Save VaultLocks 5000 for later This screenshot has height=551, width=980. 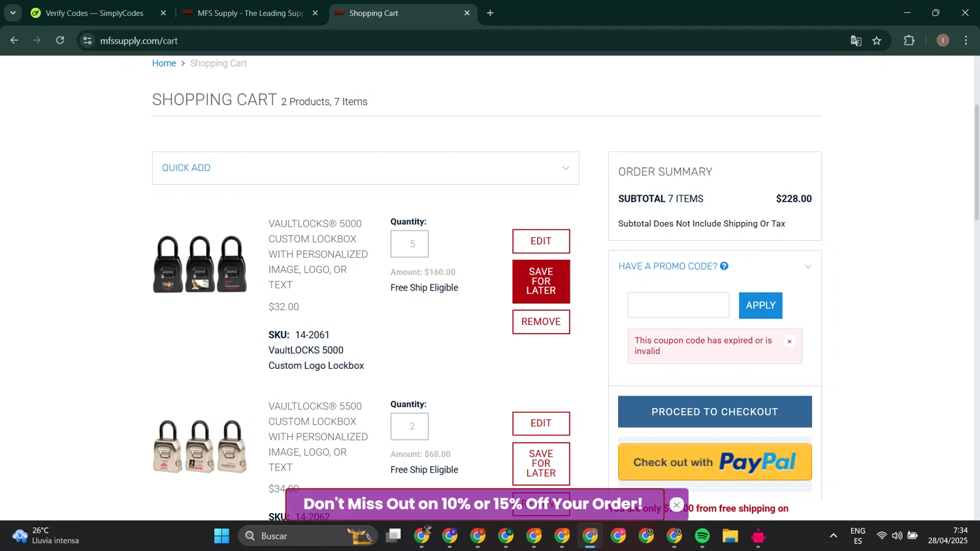(x=541, y=281)
